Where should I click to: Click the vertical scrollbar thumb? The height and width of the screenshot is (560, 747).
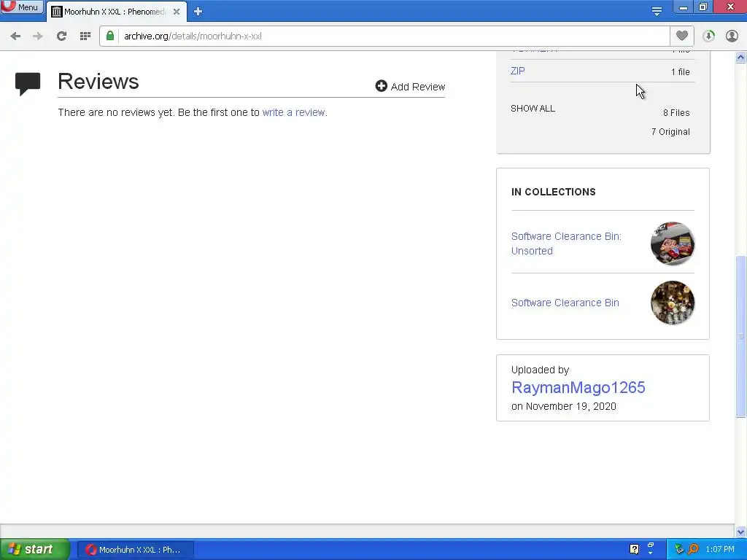coord(741,336)
